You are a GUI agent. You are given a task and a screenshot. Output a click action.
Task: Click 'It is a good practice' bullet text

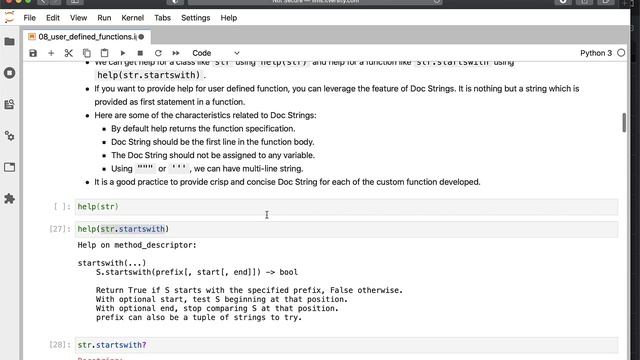click(287, 182)
